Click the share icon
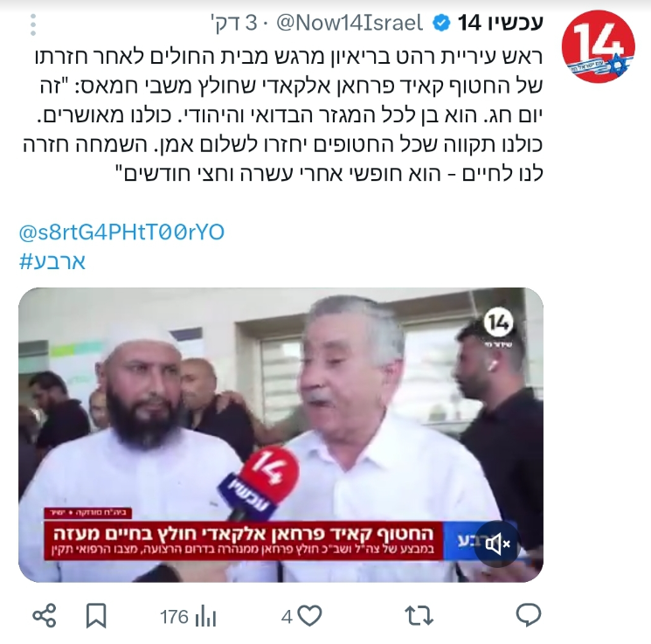The image size is (651, 644). tap(44, 616)
